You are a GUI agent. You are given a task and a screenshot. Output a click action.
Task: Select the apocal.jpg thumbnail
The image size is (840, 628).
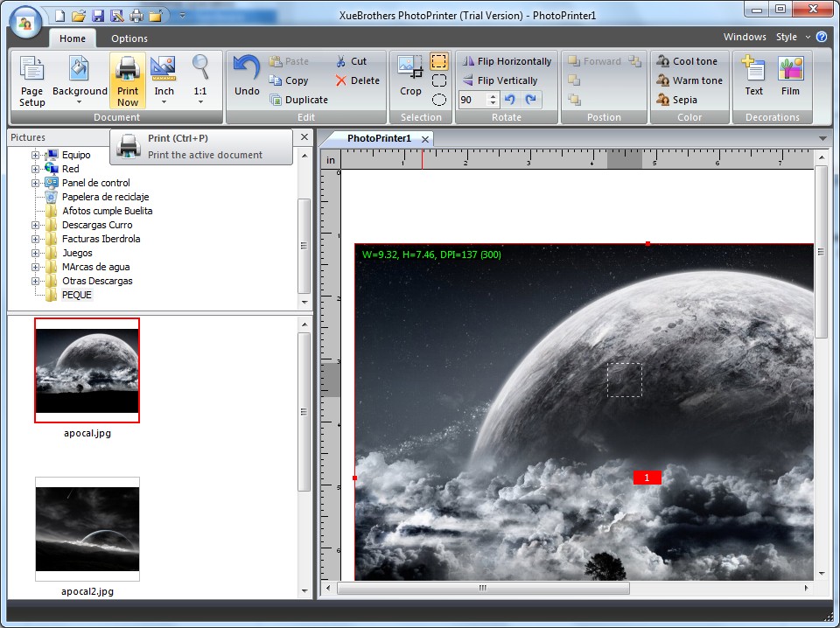[87, 371]
